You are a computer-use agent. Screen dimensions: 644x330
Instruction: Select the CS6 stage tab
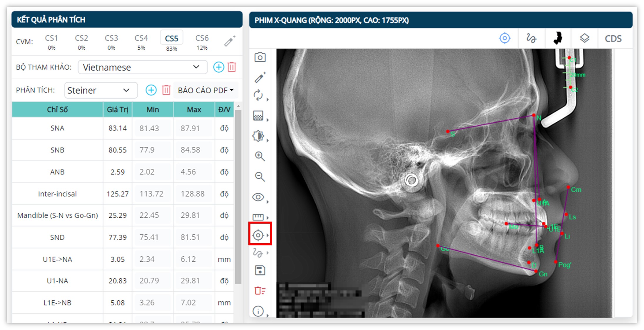(x=202, y=42)
